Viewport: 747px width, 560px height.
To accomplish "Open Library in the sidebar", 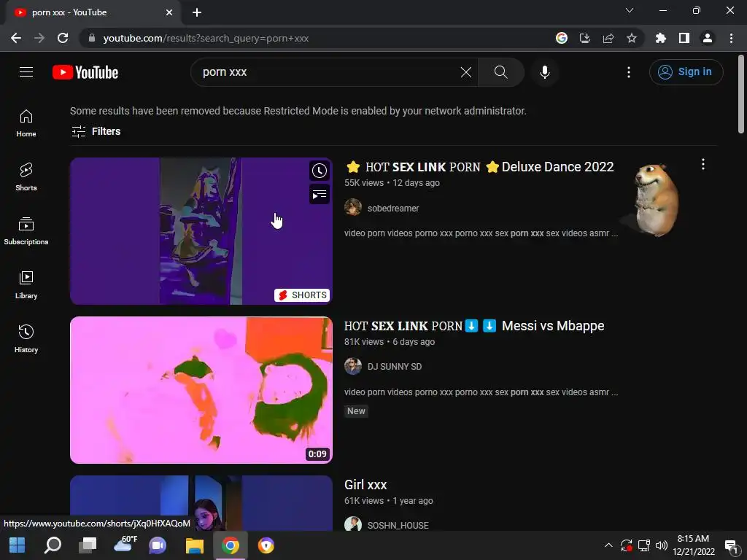I will click(26, 285).
